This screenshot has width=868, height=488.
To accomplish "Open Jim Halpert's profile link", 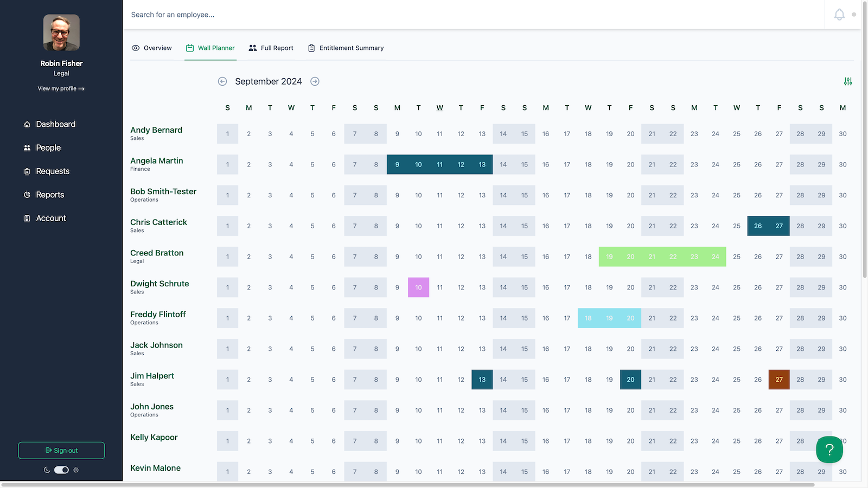I will point(152,376).
